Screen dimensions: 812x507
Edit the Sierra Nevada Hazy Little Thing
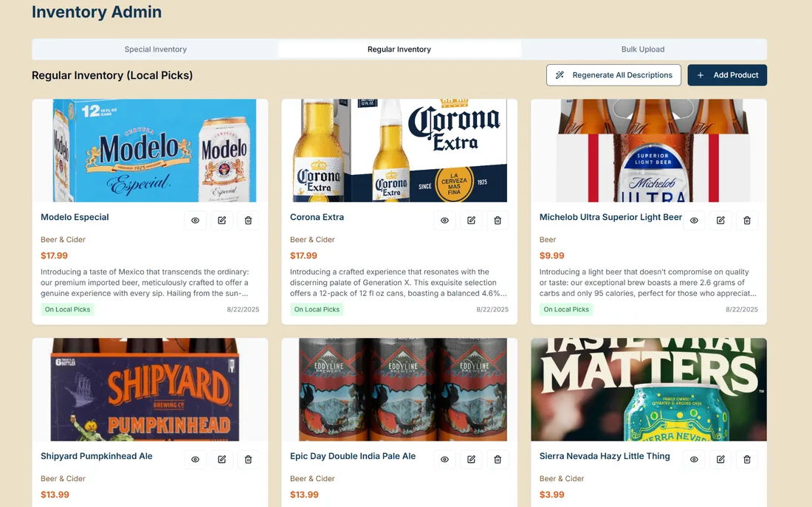click(720, 459)
